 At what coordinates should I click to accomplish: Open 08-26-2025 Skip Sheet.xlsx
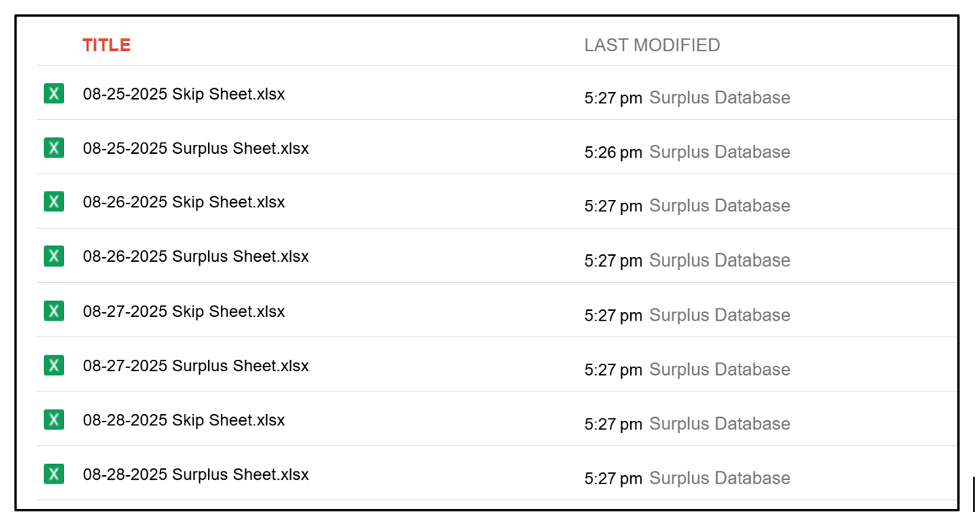(x=184, y=202)
